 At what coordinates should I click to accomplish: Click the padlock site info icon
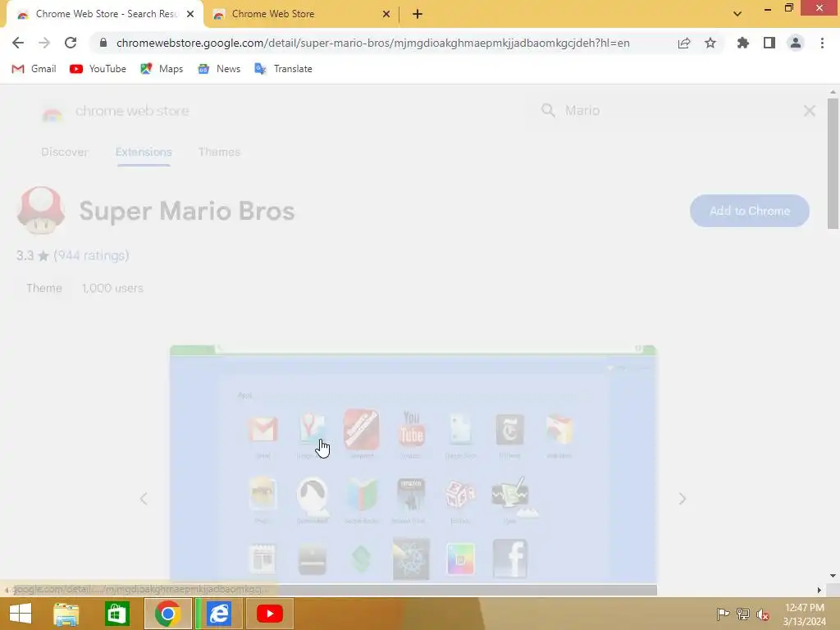103,43
